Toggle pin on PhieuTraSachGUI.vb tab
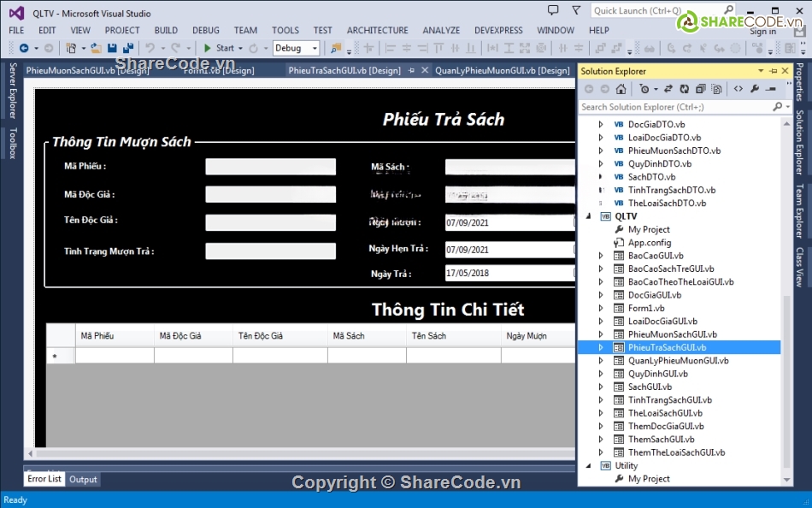The height and width of the screenshot is (508, 812). (412, 70)
